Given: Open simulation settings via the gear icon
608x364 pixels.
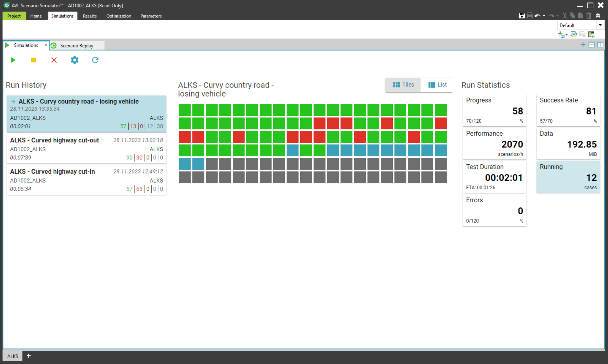Looking at the screenshot, I should click(x=74, y=60).
